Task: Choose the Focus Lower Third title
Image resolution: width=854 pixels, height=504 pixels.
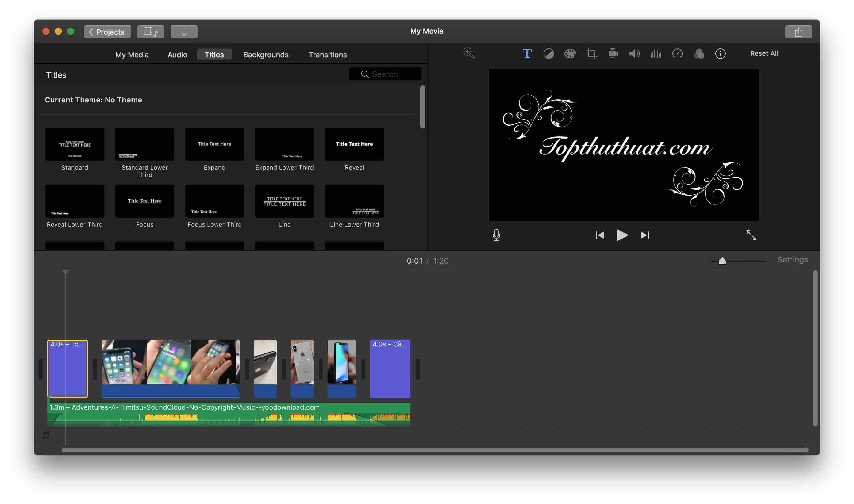Action: [215, 201]
